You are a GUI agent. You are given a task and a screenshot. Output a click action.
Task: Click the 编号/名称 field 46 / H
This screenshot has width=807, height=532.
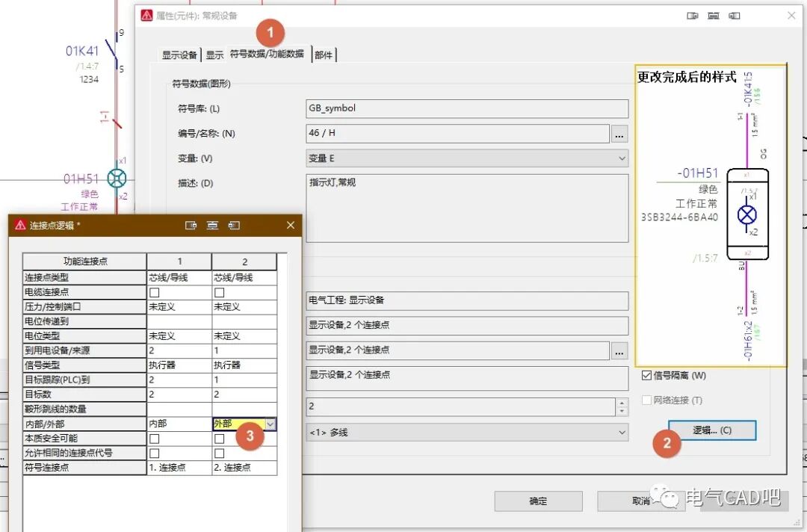(457, 133)
